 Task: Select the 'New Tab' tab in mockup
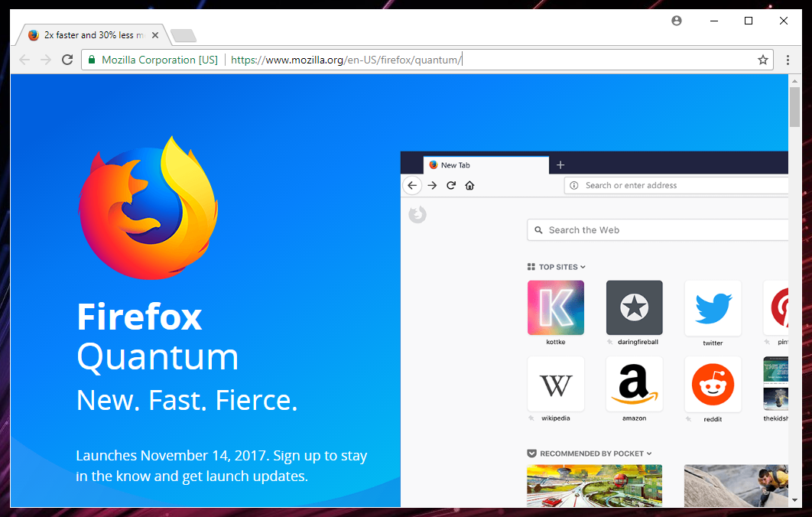pos(486,164)
